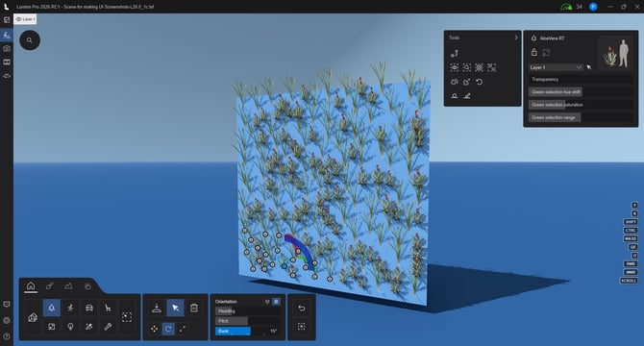This screenshot has height=346, width=644.
Task: Choose the Scale object tool
Action: click(183, 329)
